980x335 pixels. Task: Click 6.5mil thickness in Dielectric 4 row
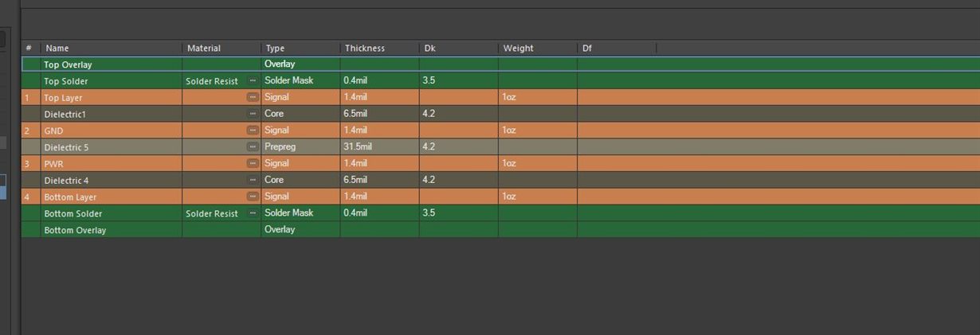coord(355,180)
